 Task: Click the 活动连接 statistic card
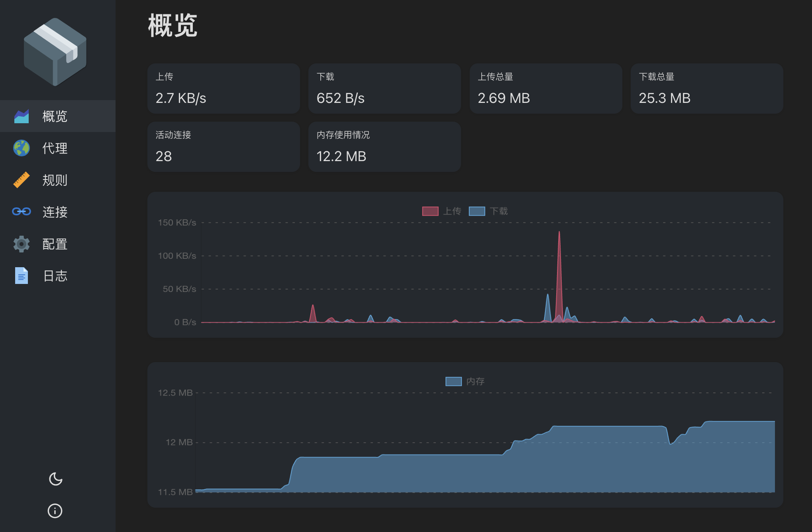click(x=224, y=146)
